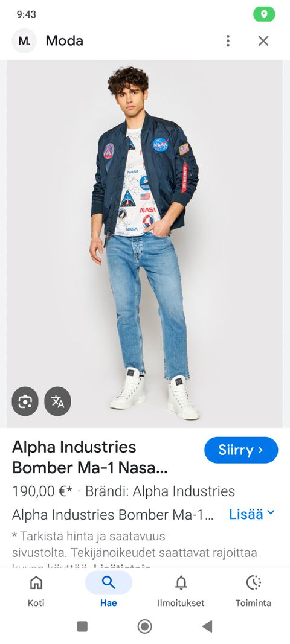
Task: Open the three-dot overflow menu
Action: click(228, 40)
